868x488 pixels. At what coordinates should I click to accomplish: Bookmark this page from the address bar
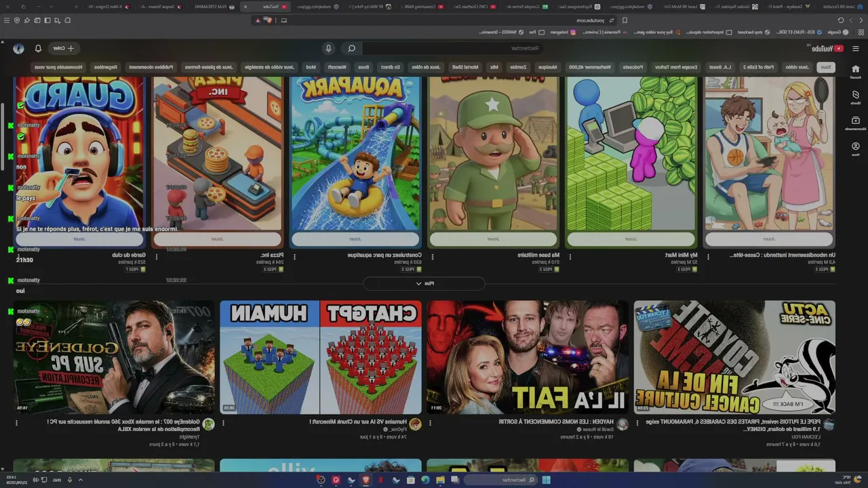coord(625,20)
